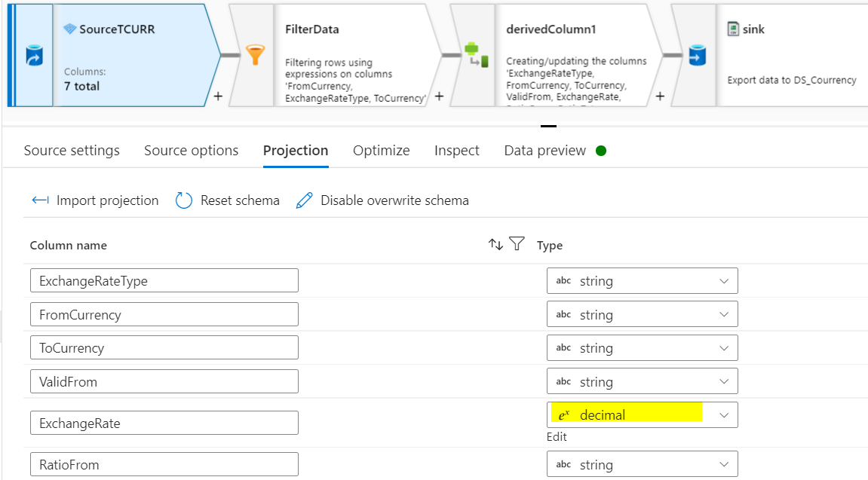
Task: Click the pencil icon for Disable overwrite schema
Action: (305, 200)
